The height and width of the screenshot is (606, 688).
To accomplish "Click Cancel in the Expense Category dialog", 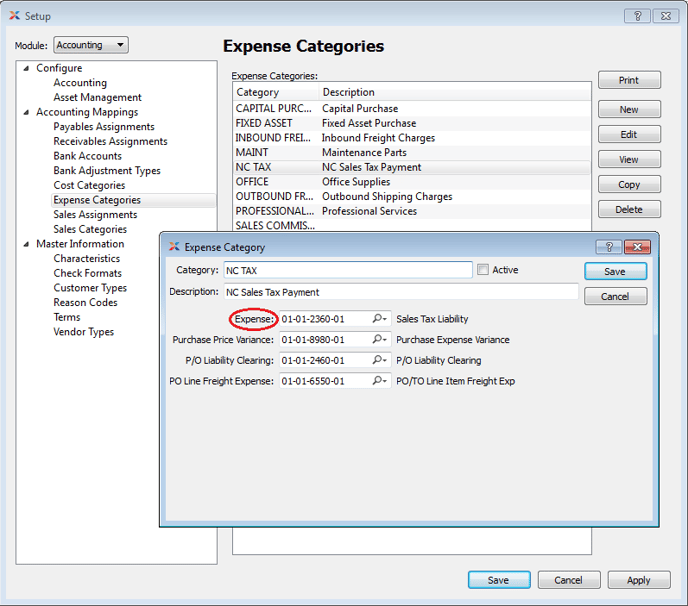I will pyautogui.click(x=615, y=296).
